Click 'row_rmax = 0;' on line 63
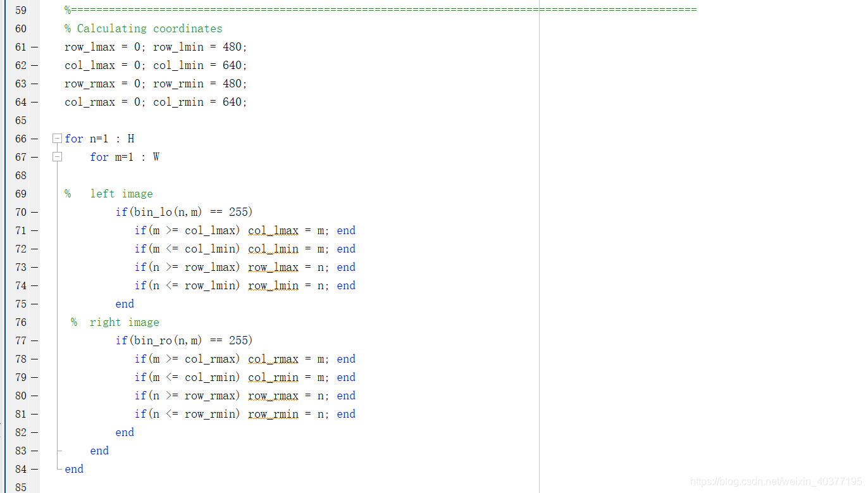The width and height of the screenshot is (868, 493). pyautogui.click(x=106, y=84)
